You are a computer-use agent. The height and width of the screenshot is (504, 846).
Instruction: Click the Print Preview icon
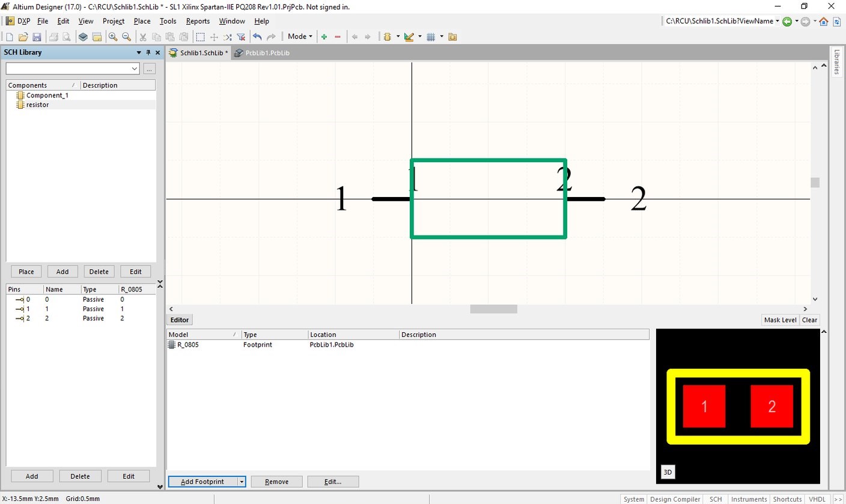pyautogui.click(x=67, y=37)
